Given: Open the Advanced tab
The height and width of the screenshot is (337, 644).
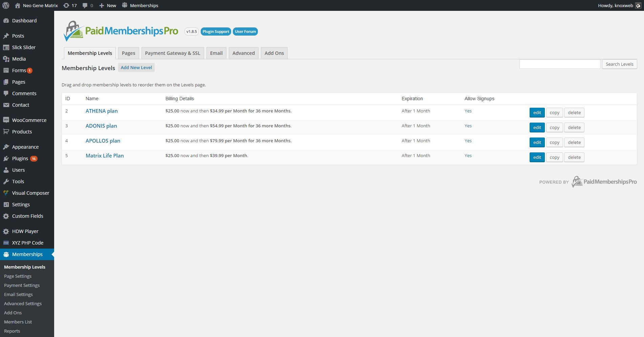Looking at the screenshot, I should coord(244,53).
